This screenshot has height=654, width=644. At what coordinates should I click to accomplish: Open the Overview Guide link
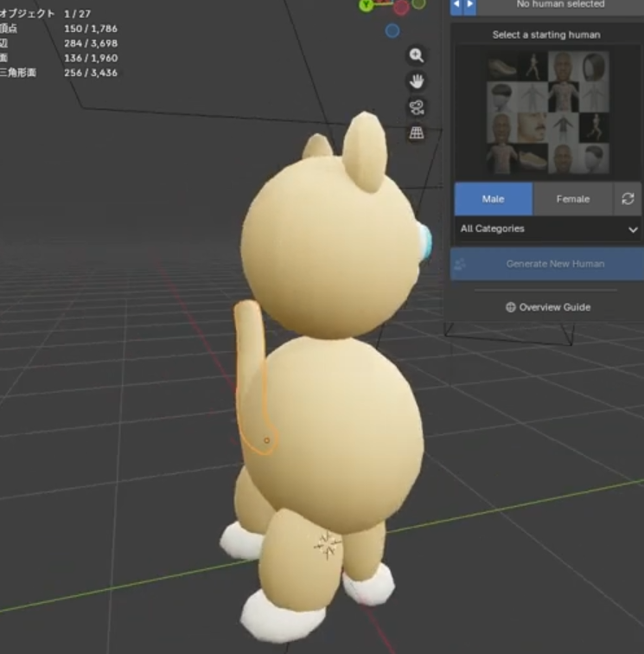[x=548, y=307]
